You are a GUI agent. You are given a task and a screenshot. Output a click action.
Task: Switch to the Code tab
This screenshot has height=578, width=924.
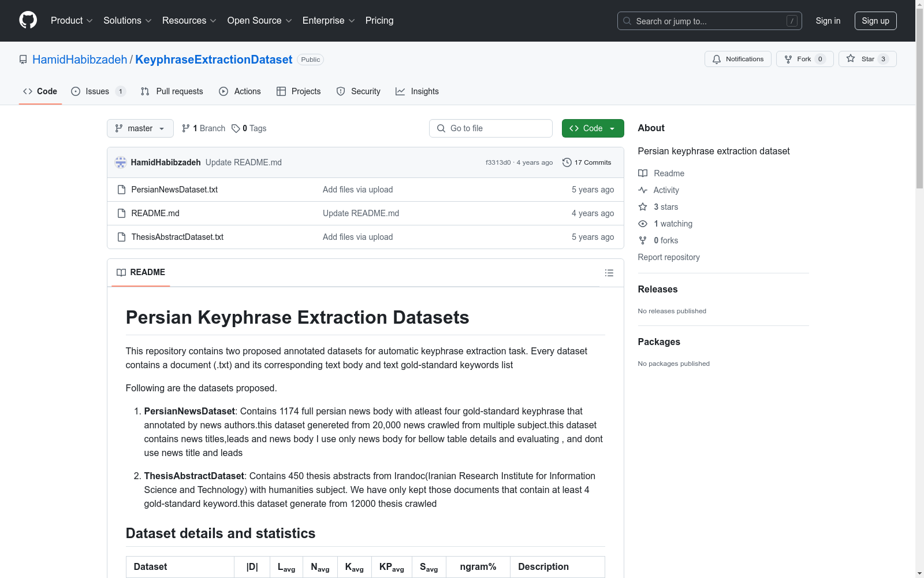click(40, 91)
